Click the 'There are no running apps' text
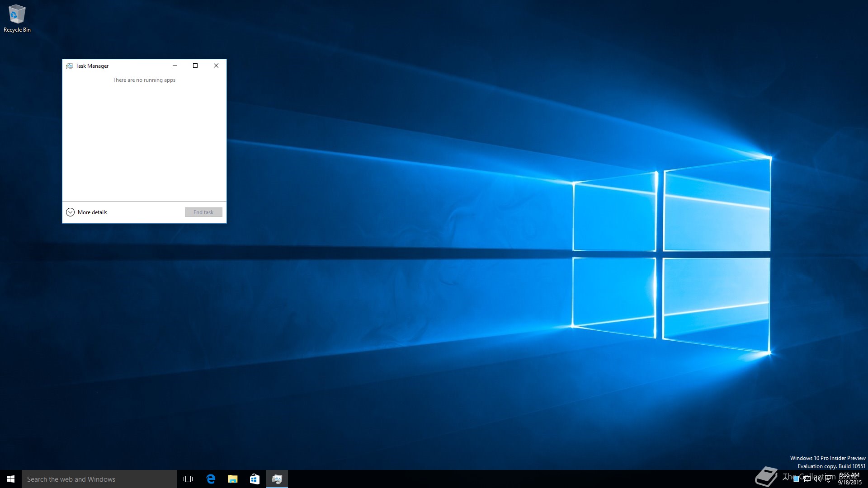 pyautogui.click(x=144, y=80)
